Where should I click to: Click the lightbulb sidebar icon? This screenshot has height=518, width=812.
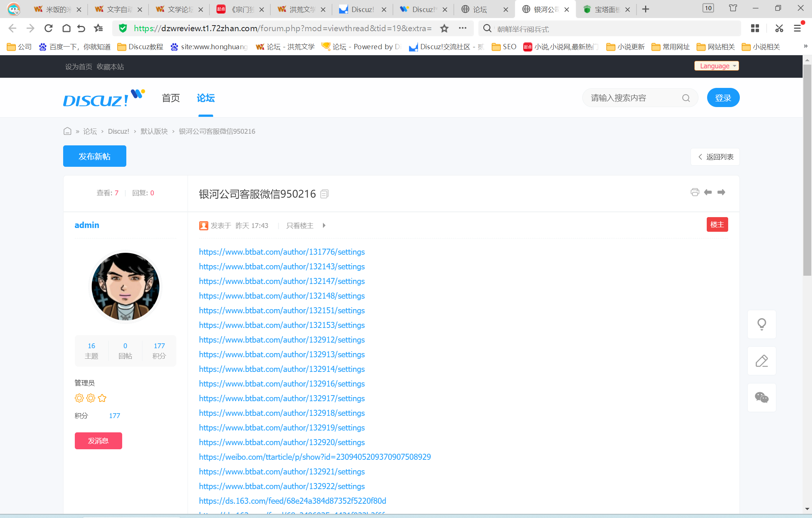[x=762, y=324]
